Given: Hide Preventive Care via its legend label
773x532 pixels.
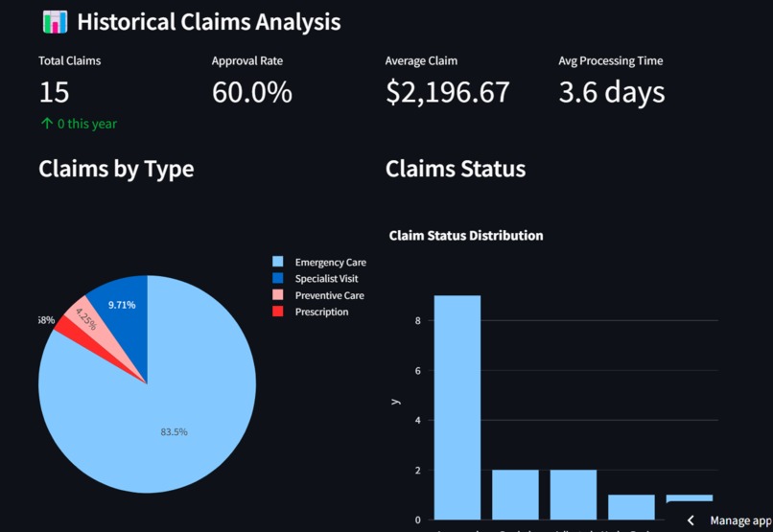Looking at the screenshot, I should click(x=329, y=295).
